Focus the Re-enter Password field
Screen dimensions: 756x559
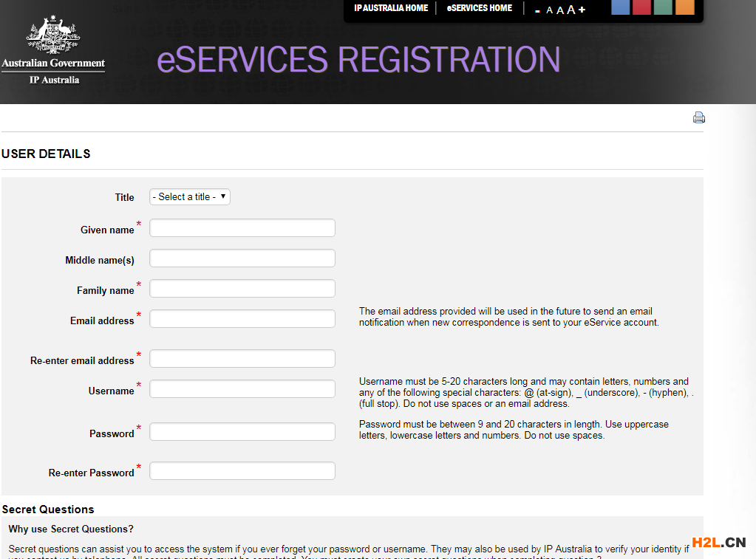tap(242, 471)
